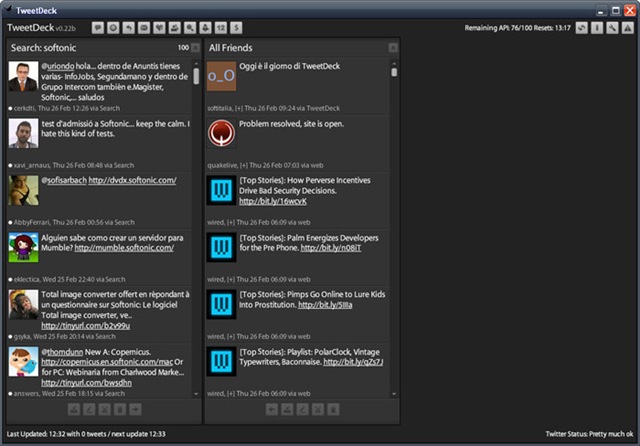This screenshot has width=640, height=446.
Task: Open the http://dvdx.softonic.com/ link
Action: tap(133, 180)
